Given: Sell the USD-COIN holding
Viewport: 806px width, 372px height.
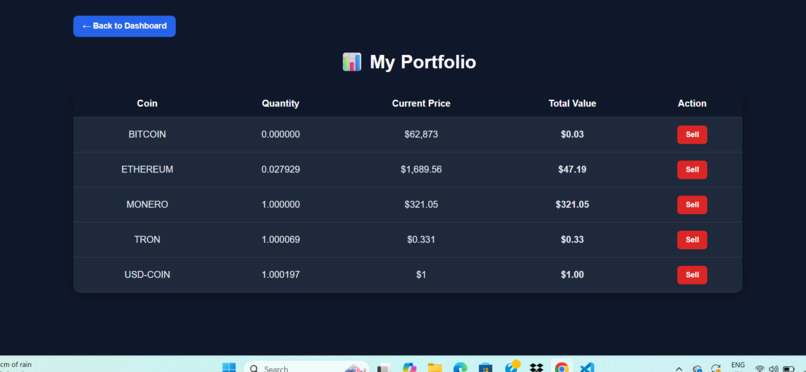Looking at the screenshot, I should point(692,275).
